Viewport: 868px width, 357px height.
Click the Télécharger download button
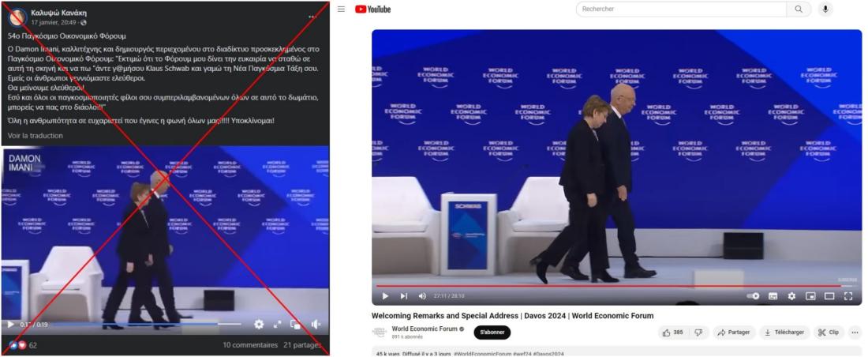point(784,333)
